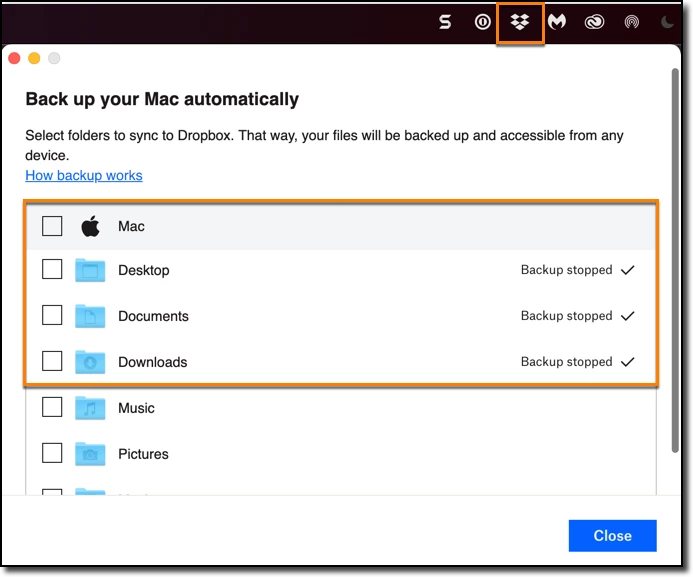
Task: Open the How backup works link
Action: pyautogui.click(x=84, y=175)
